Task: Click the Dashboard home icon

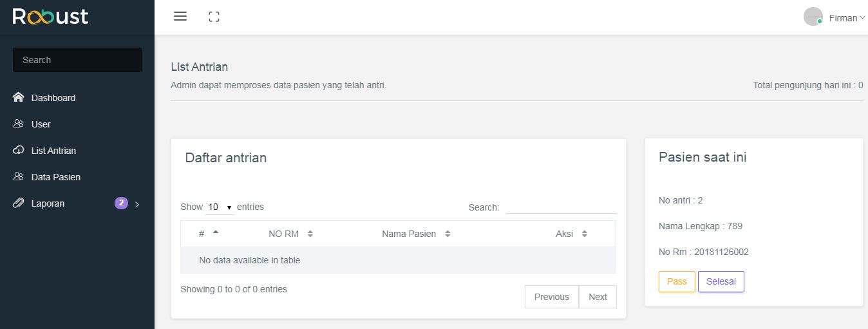Action: click(18, 98)
